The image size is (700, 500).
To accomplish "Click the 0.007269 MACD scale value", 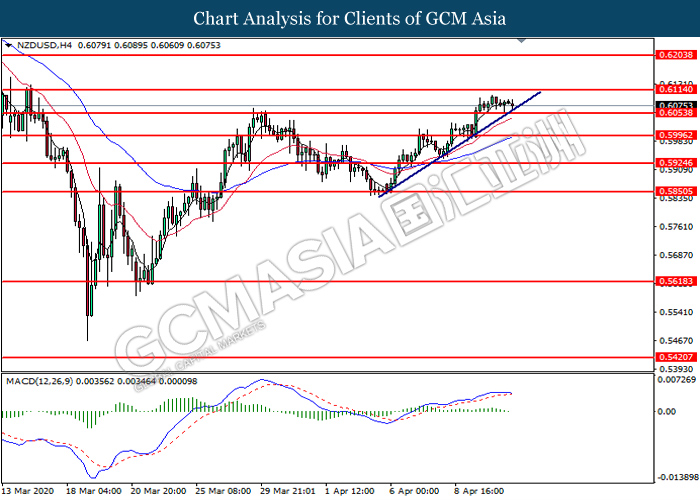I will click(677, 380).
